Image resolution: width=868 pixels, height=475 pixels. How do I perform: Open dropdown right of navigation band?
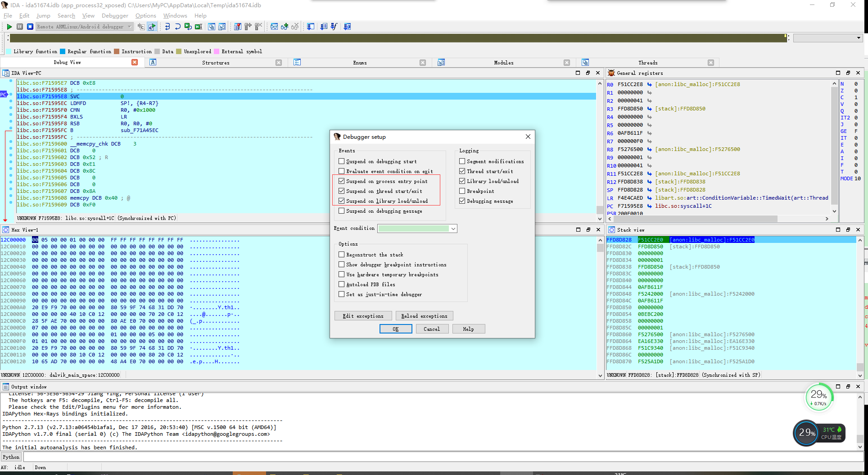point(859,38)
